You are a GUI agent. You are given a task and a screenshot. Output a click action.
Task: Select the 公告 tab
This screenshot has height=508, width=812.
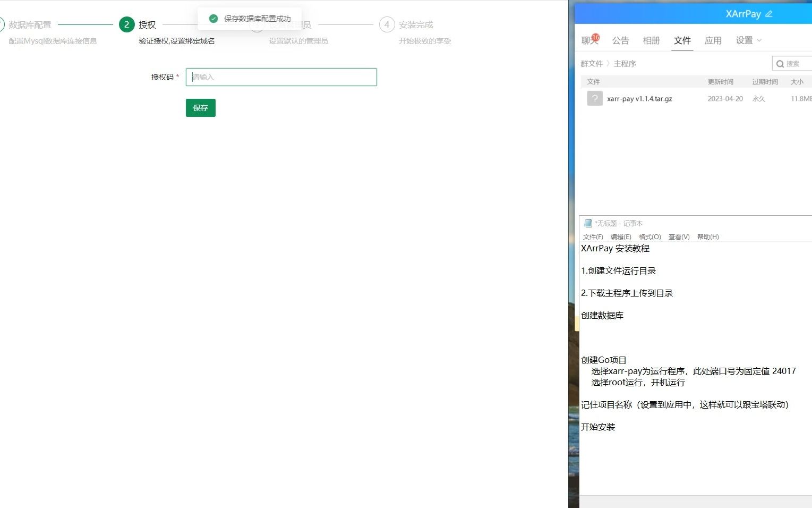point(620,40)
